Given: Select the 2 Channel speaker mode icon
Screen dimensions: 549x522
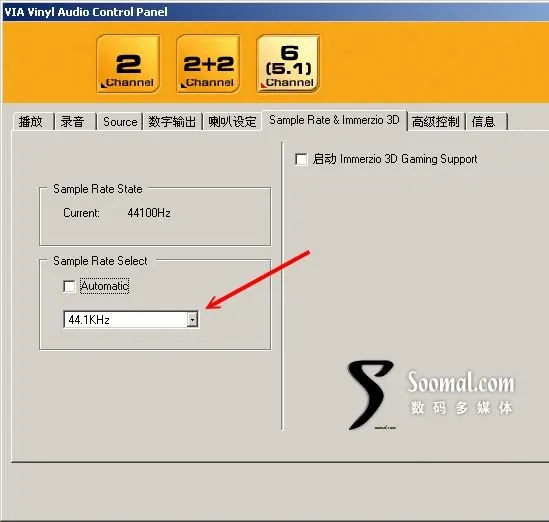Looking at the screenshot, I should tap(128, 64).
